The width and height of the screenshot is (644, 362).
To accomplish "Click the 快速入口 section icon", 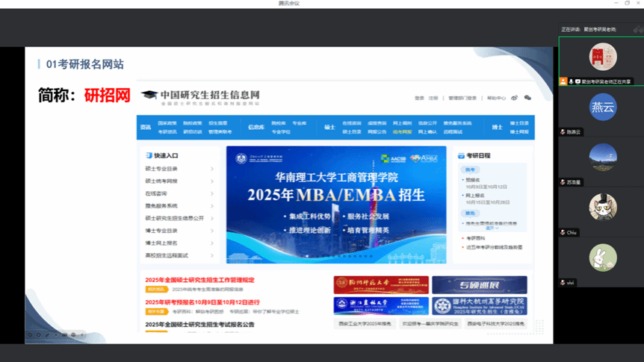I will [x=148, y=155].
